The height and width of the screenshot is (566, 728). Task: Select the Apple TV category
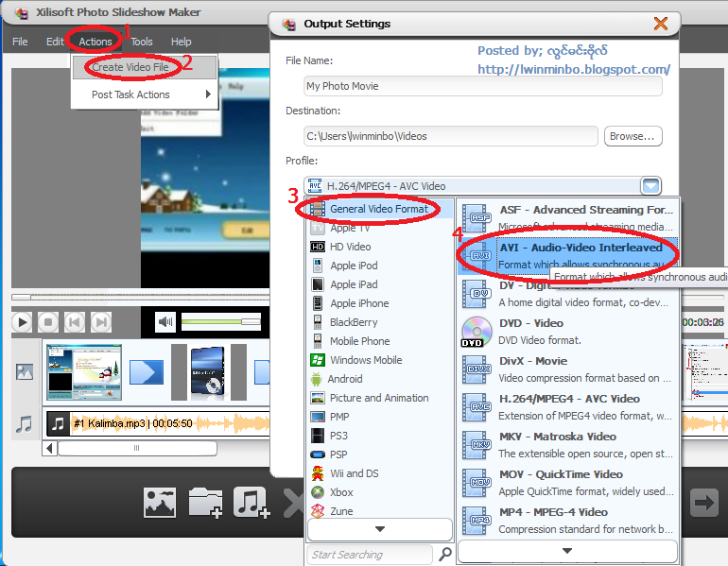click(379, 228)
